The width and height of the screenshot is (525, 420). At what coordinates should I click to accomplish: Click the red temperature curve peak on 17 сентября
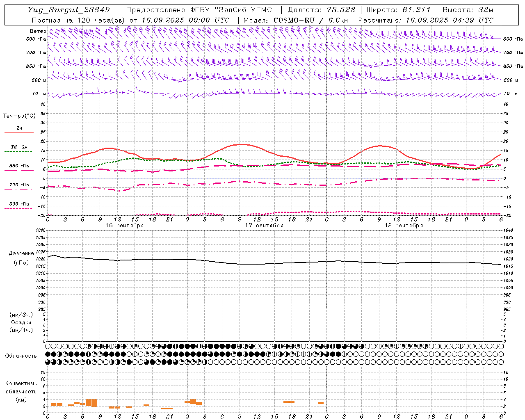(242, 144)
